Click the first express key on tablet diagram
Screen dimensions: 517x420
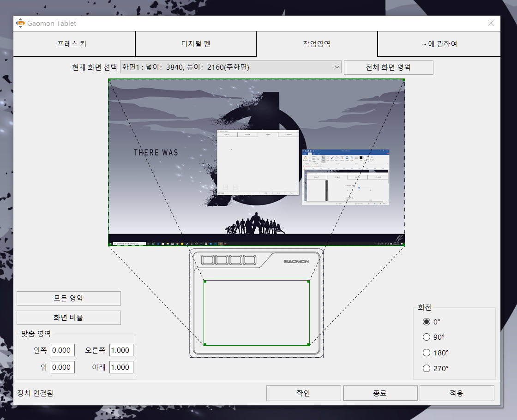(208, 260)
